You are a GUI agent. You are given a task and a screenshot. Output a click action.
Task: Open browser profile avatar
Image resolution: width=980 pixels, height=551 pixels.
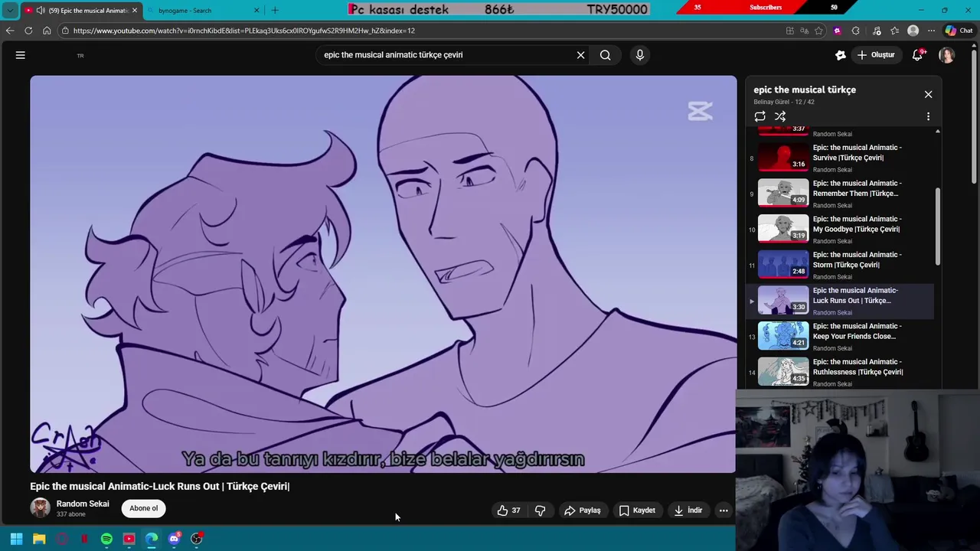[x=913, y=31]
